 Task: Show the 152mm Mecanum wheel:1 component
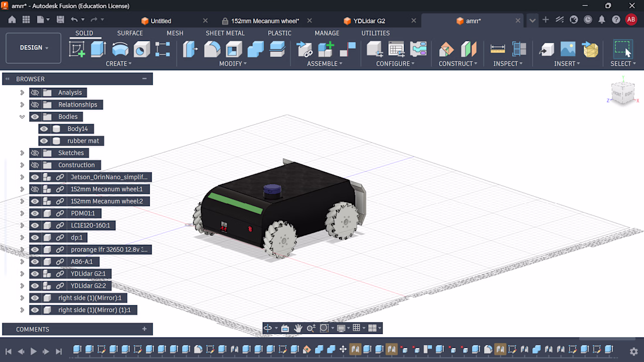[35, 189]
